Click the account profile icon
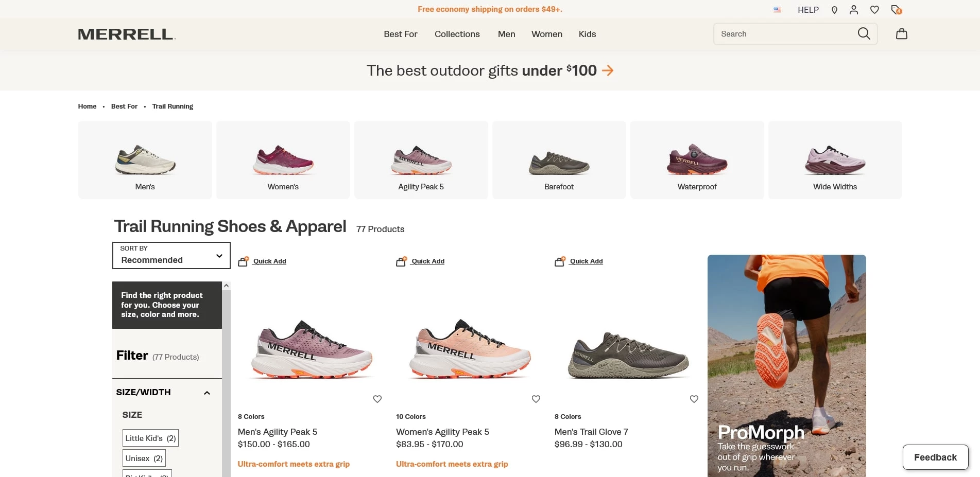980x477 pixels. click(854, 9)
